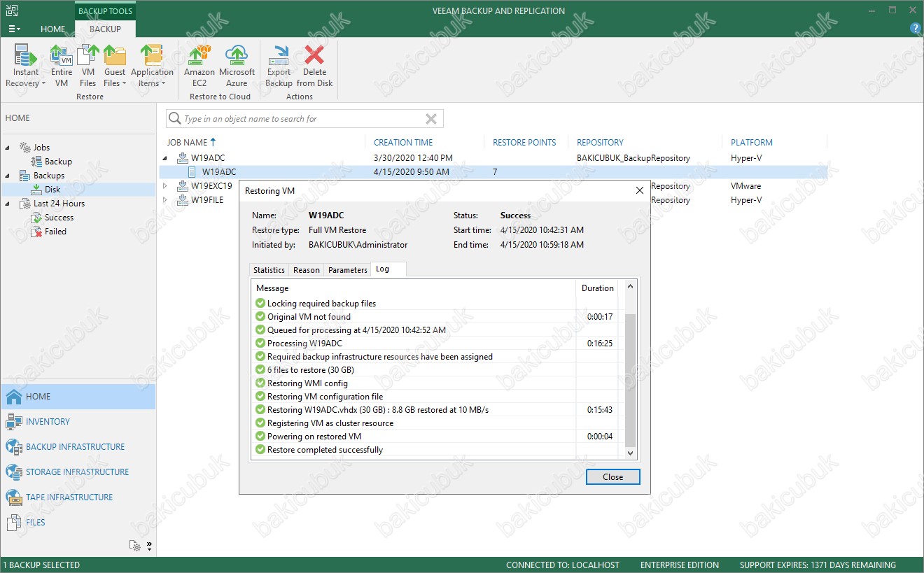924x573 pixels.
Task: Open the BACKUP INFRASTRUCTURE view
Action: coord(78,447)
